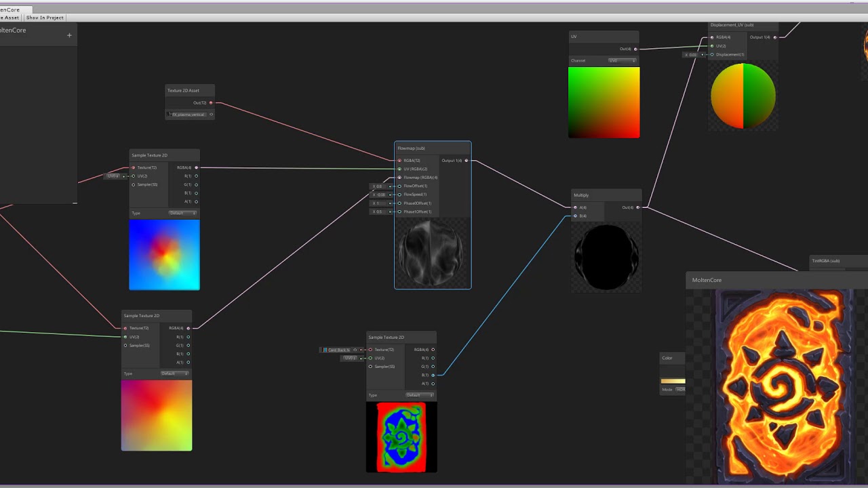Screen dimensions: 868x488
Task: Select the Multiply node title
Action: pyautogui.click(x=581, y=195)
